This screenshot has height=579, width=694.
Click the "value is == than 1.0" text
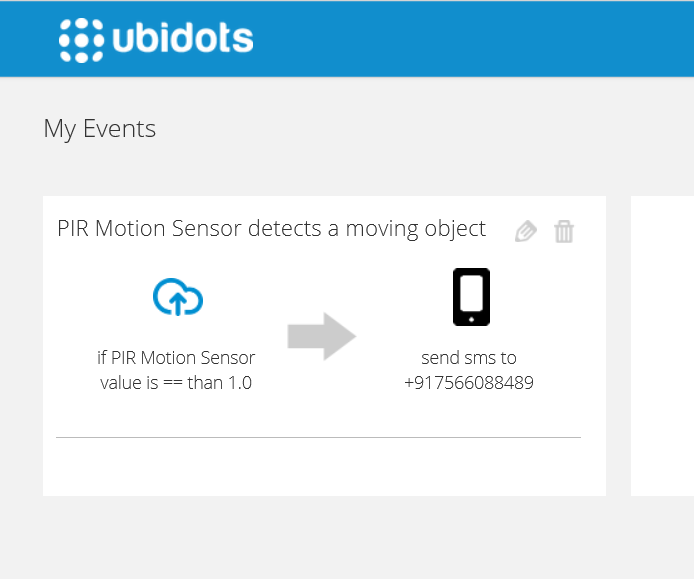176,382
